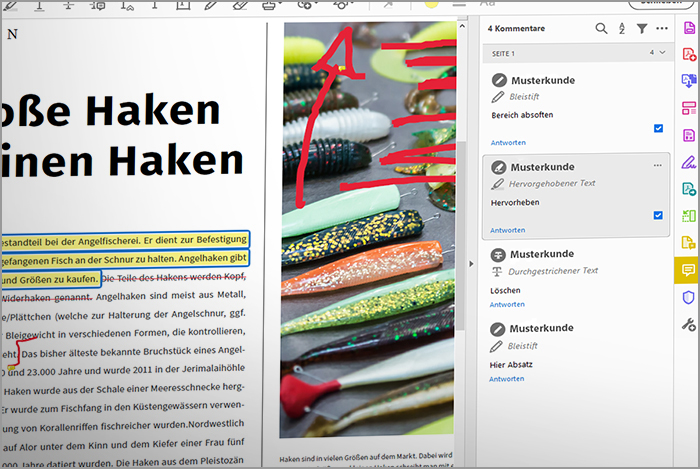Select the yellow Comment tool in sidebar

pos(688,270)
